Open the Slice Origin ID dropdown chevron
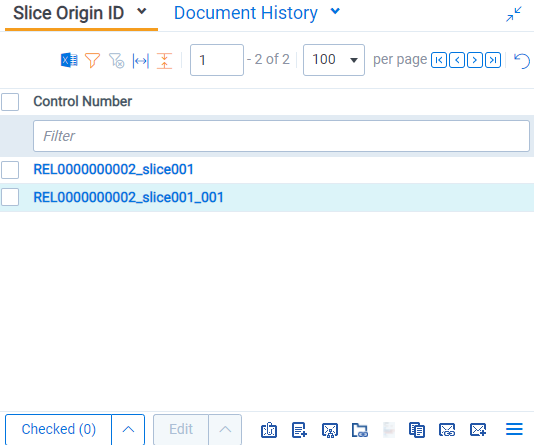 [141, 12]
